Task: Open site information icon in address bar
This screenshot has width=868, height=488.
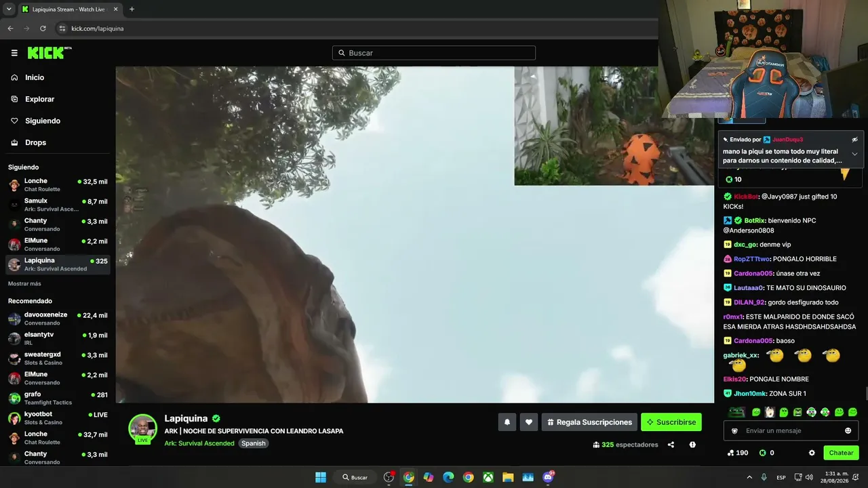Action: point(62,28)
